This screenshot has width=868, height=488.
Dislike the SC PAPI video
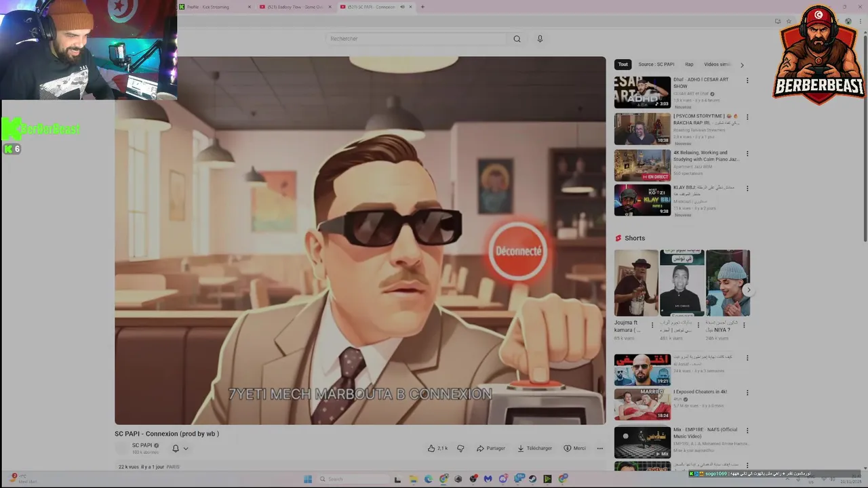tap(460, 448)
